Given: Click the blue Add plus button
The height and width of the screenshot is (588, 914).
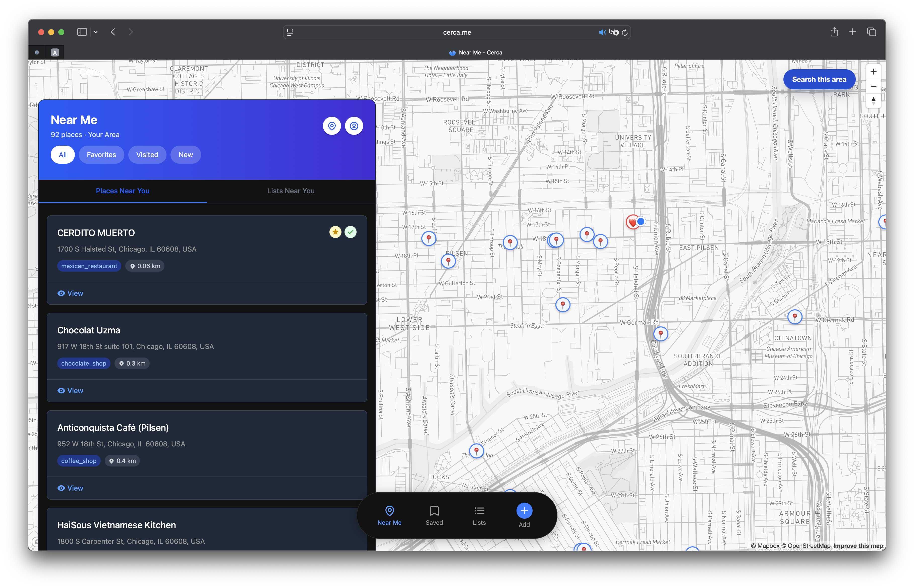Looking at the screenshot, I should (x=524, y=510).
